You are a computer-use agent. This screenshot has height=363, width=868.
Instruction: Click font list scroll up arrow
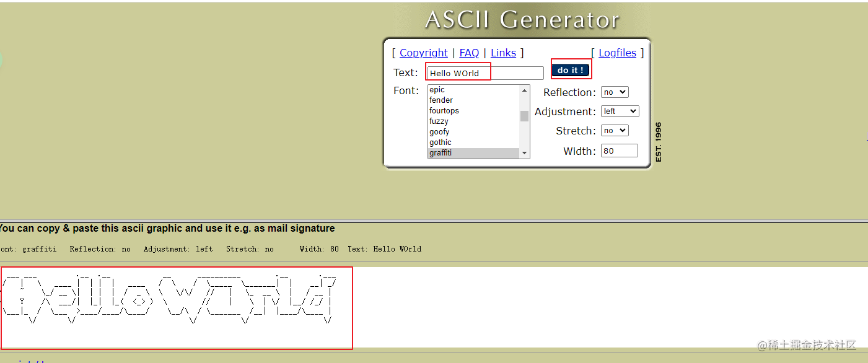click(525, 90)
